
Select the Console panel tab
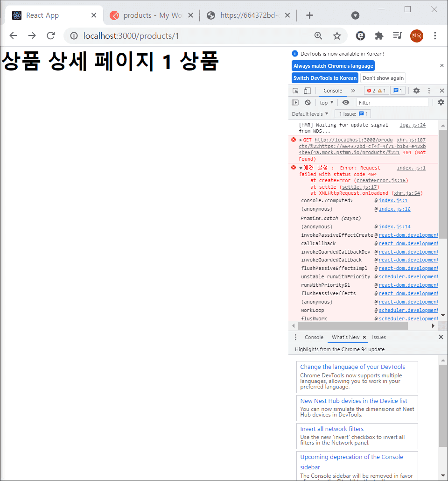click(x=333, y=91)
